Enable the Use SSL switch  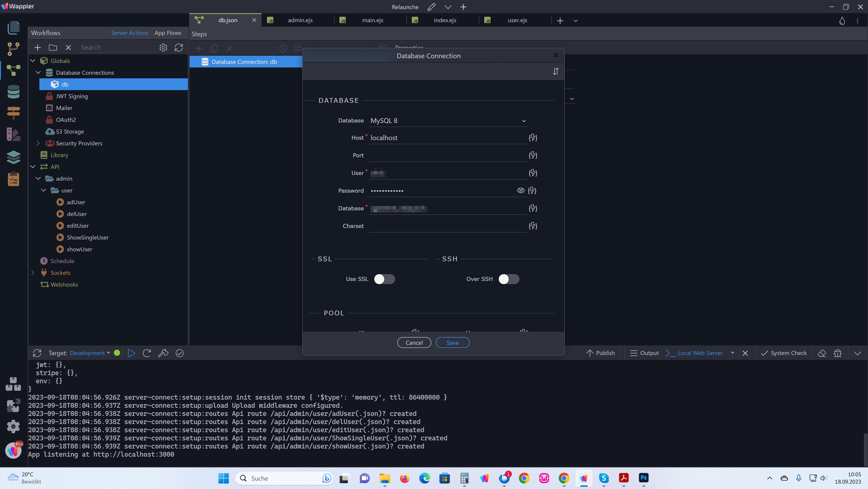[384, 279]
